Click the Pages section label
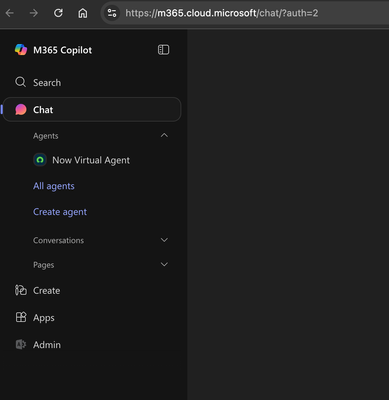Image resolution: width=389 pixels, height=400 pixels. pos(44,265)
